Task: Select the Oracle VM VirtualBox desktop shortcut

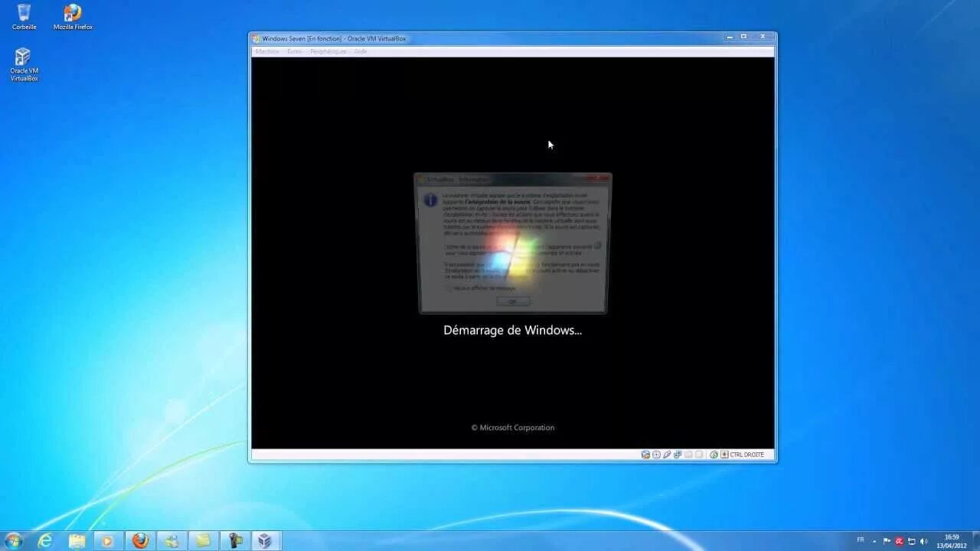Action: coord(24,64)
